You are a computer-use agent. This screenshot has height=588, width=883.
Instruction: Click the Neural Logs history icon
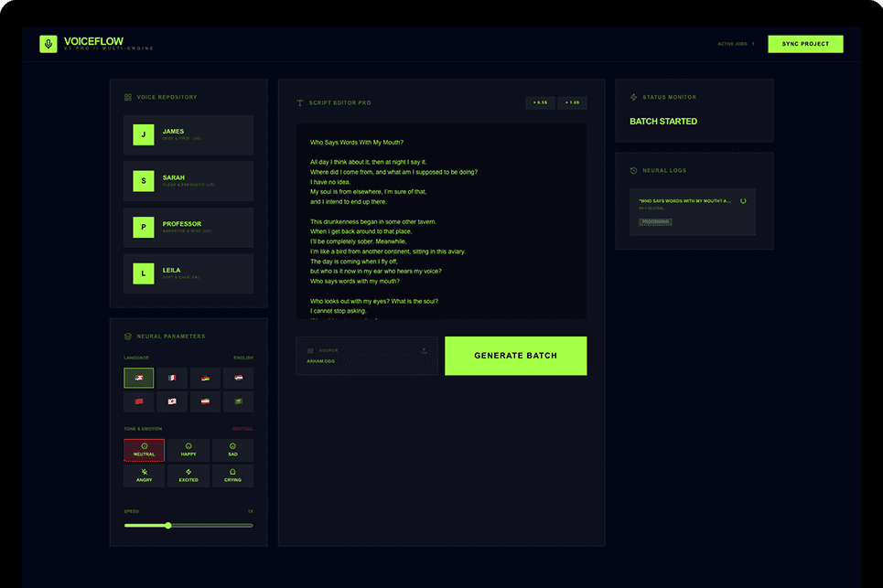coord(633,170)
